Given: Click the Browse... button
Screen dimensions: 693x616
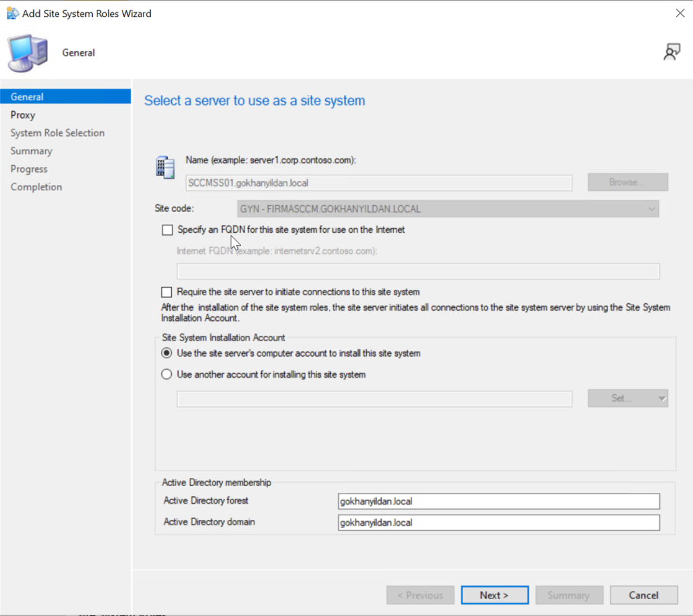Looking at the screenshot, I should pos(627,182).
